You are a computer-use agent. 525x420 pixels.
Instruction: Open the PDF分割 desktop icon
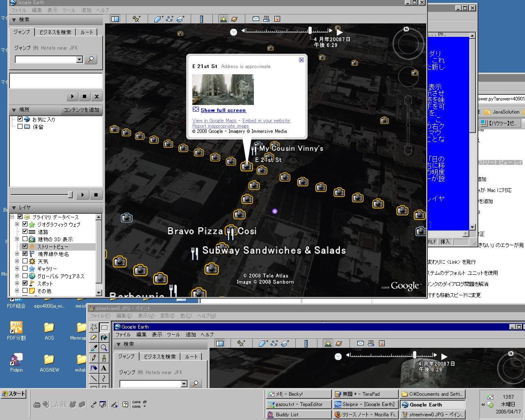click(x=16, y=331)
